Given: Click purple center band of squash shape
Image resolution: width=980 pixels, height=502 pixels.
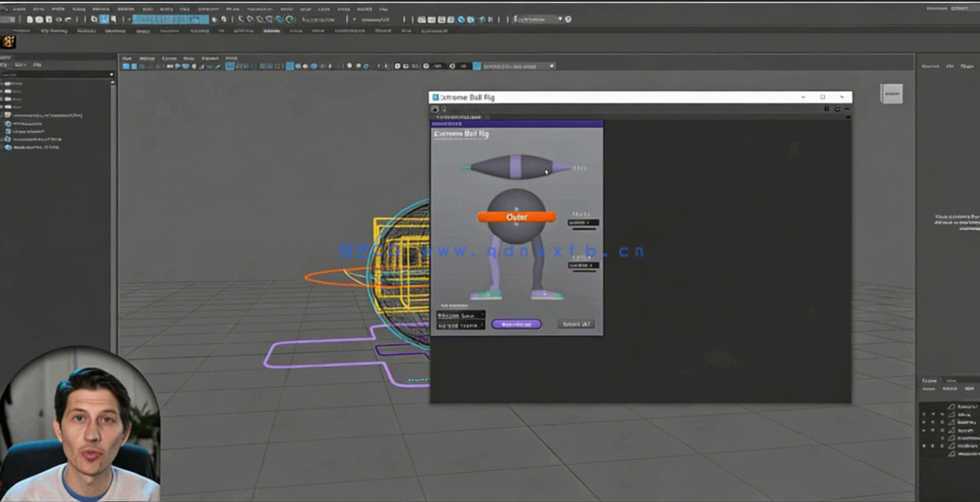Looking at the screenshot, I should (x=517, y=167).
